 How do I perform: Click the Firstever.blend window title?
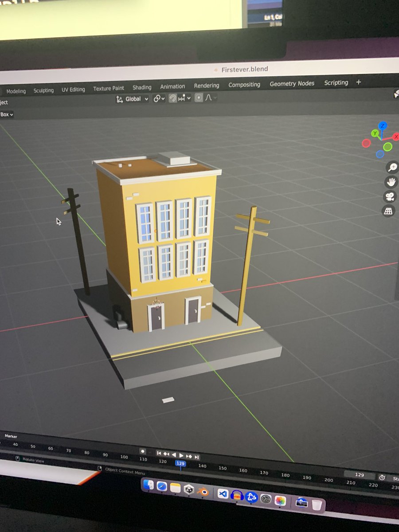tap(245, 69)
